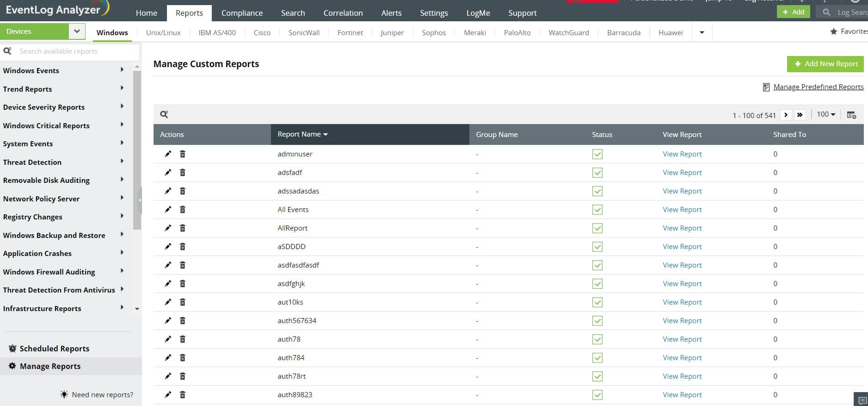Open Favorites star icon
The height and width of the screenshot is (406, 868).
[834, 31]
